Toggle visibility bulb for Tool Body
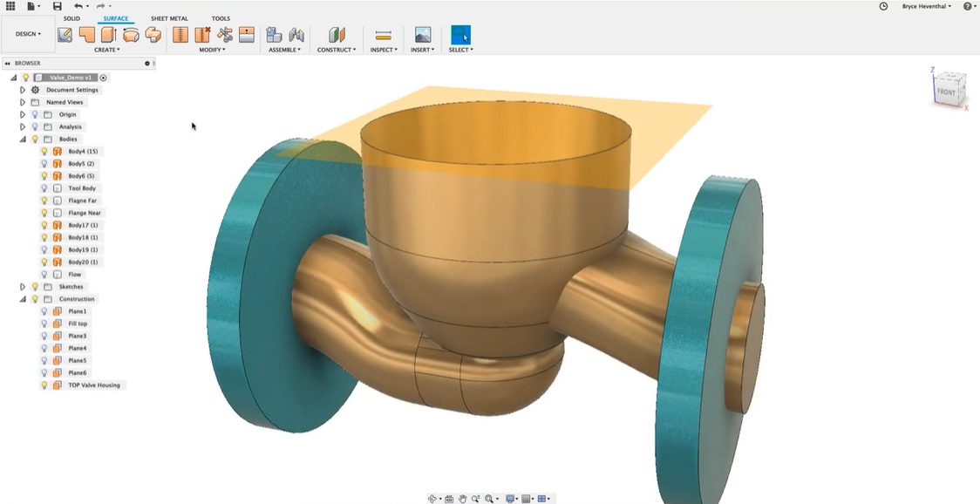This screenshot has width=980, height=504. click(44, 188)
